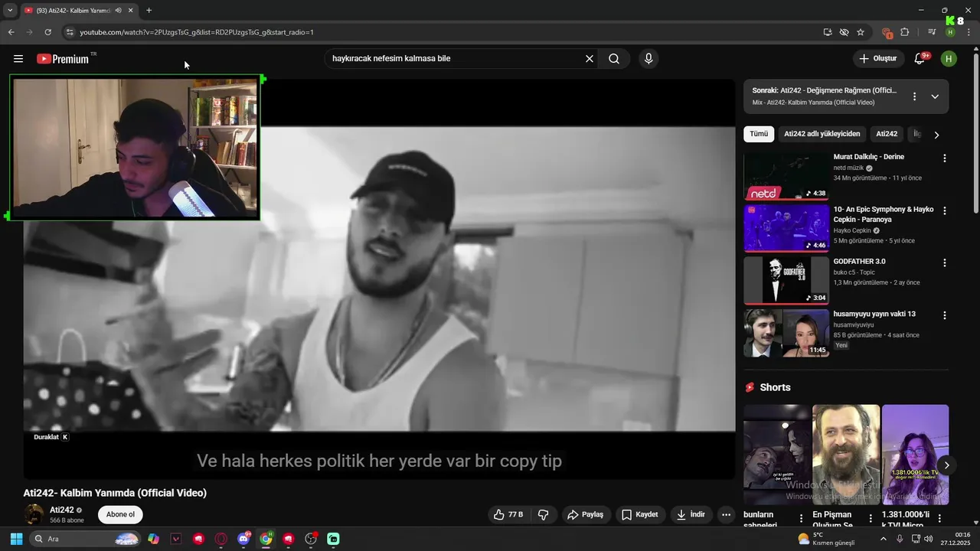Download the video with İndir
The width and height of the screenshot is (980, 551).
tap(691, 514)
